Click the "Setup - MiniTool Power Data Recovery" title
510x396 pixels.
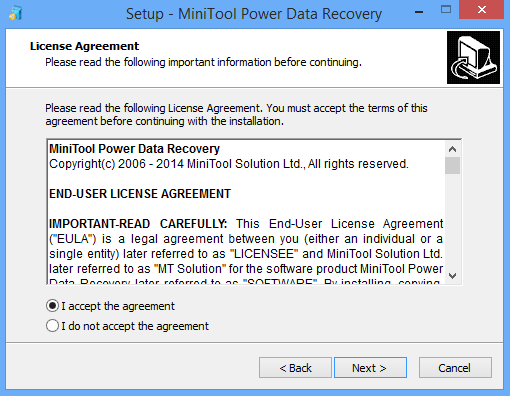click(x=254, y=14)
